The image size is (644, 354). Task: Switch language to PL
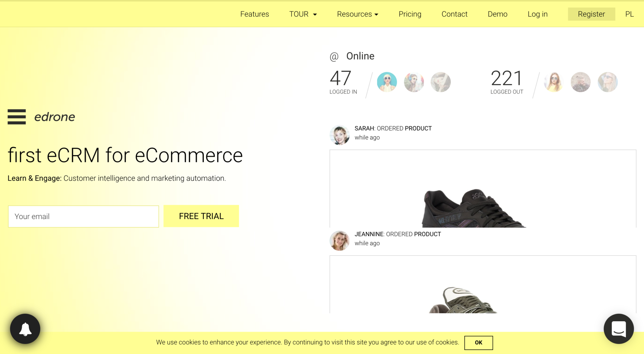pyautogui.click(x=629, y=14)
